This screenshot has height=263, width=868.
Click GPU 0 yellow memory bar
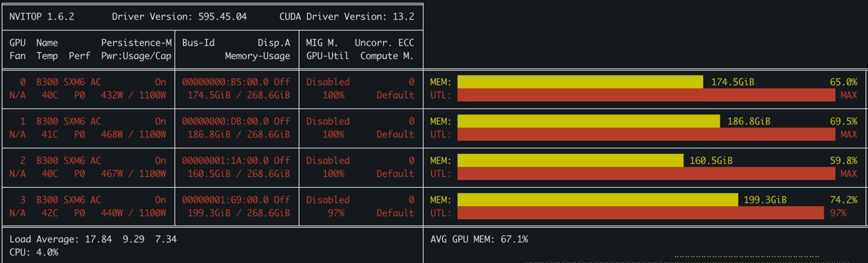[580, 82]
